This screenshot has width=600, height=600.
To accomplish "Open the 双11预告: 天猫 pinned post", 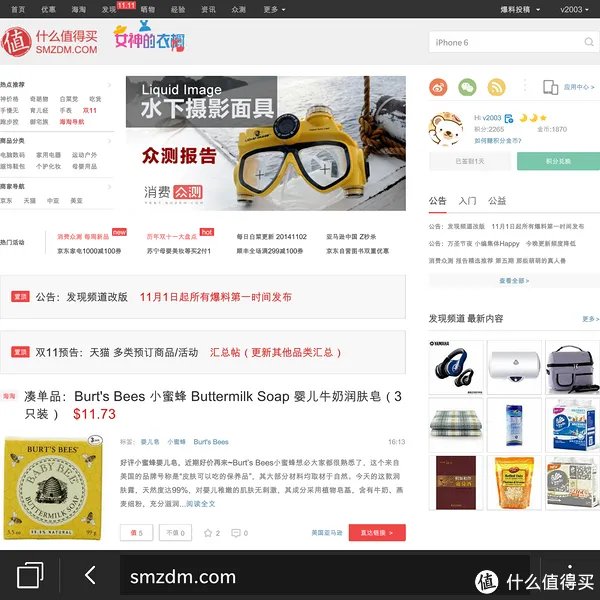I will coord(203,352).
